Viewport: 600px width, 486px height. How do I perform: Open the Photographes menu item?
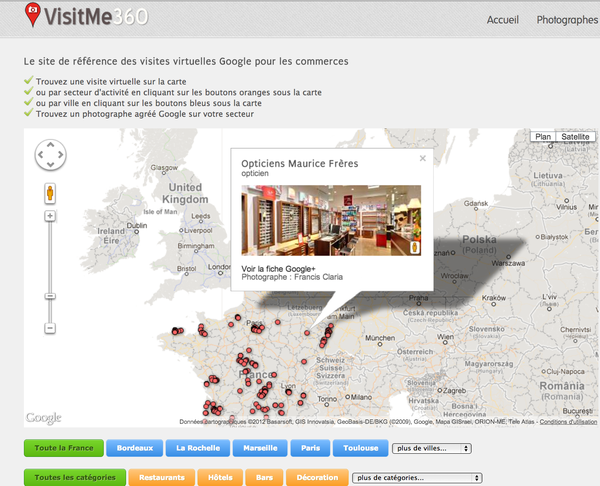click(x=567, y=20)
